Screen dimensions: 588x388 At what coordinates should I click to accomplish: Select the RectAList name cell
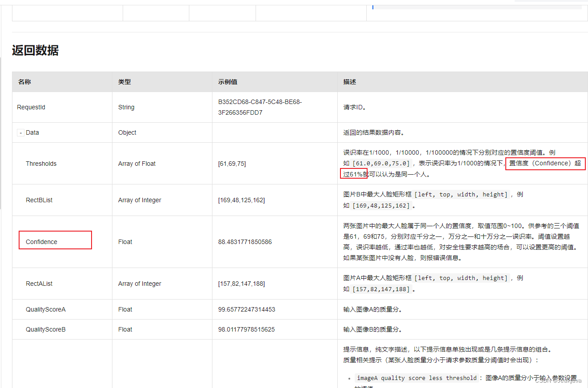tap(62, 284)
